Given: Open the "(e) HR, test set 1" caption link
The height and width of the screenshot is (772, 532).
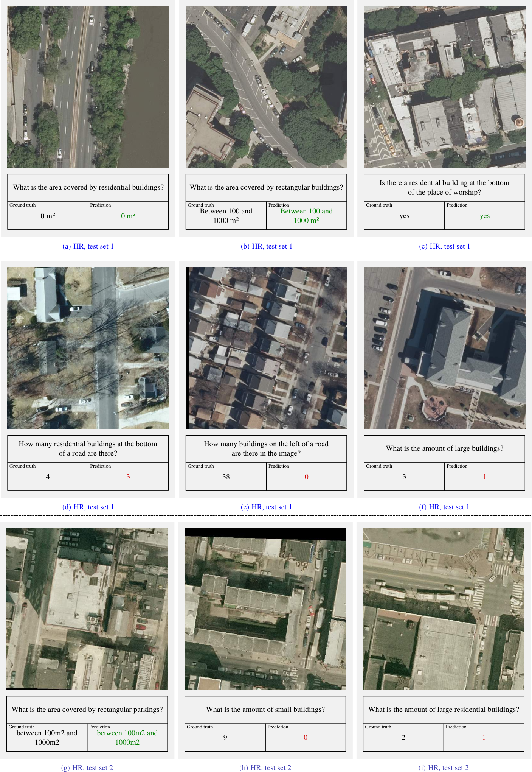Looking at the screenshot, I should [267, 507].
